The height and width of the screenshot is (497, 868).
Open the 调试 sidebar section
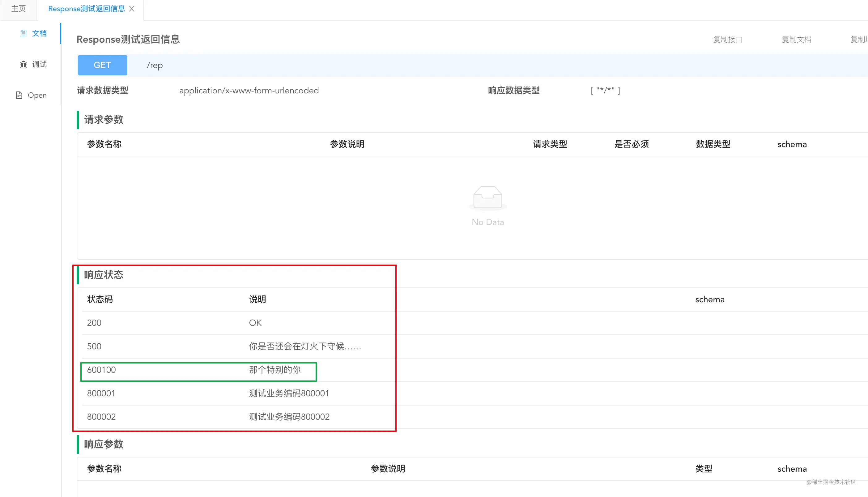tap(33, 64)
